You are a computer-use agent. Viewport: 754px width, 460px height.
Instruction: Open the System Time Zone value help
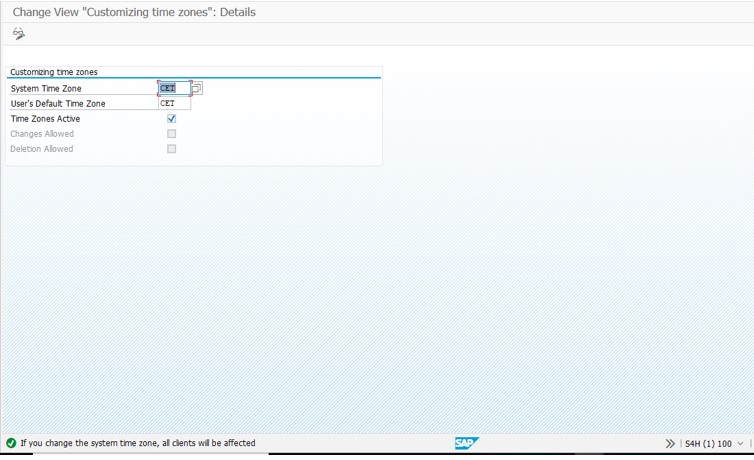click(x=197, y=88)
